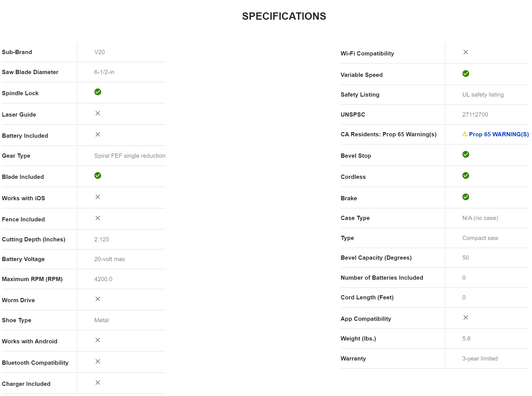
Task: Click the Warranty 3-year limited value
Action: point(480,359)
